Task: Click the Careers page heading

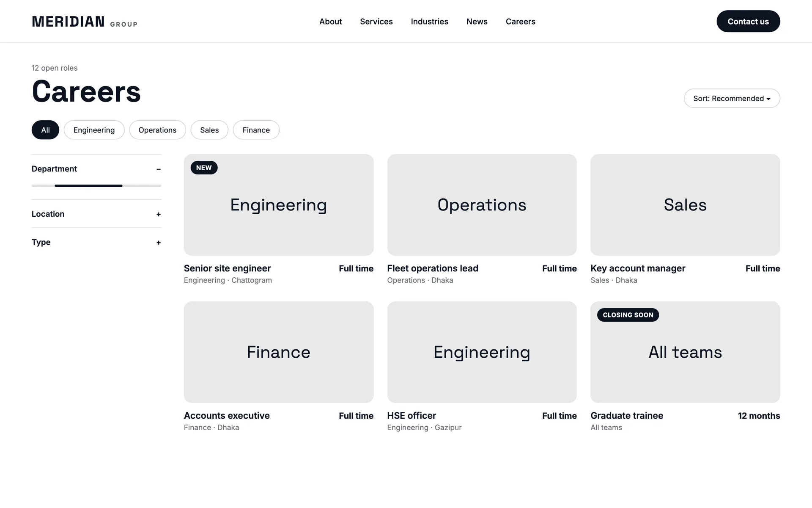Action: pos(86,91)
